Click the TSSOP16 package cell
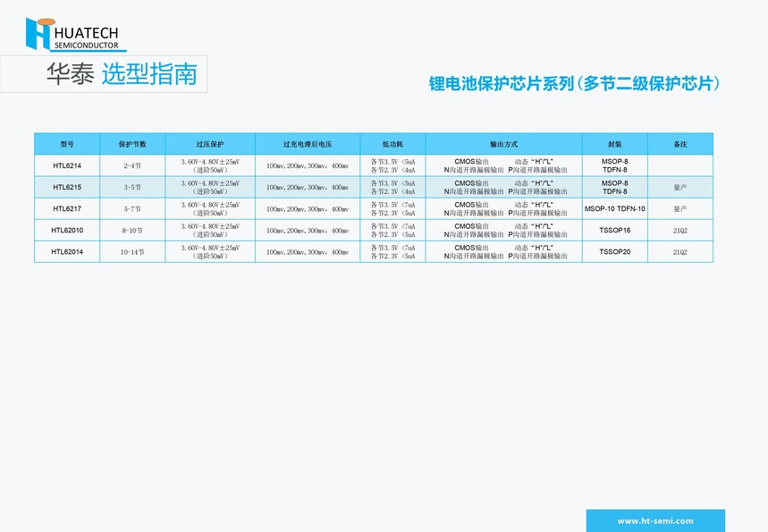Viewport: 768px width, 532px height. click(x=615, y=231)
